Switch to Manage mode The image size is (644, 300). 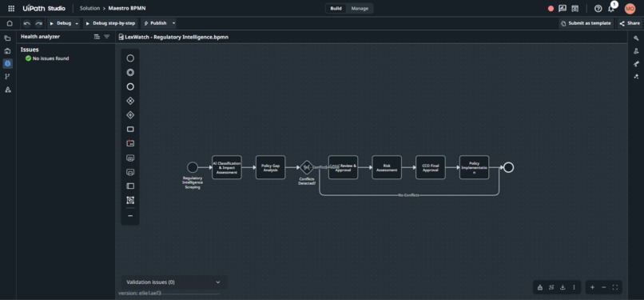point(360,9)
